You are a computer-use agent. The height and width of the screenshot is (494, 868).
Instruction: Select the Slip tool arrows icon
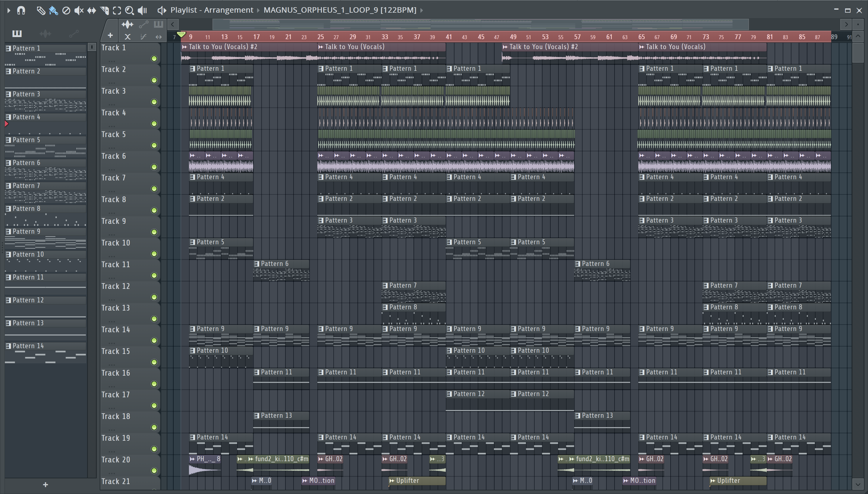tap(91, 11)
